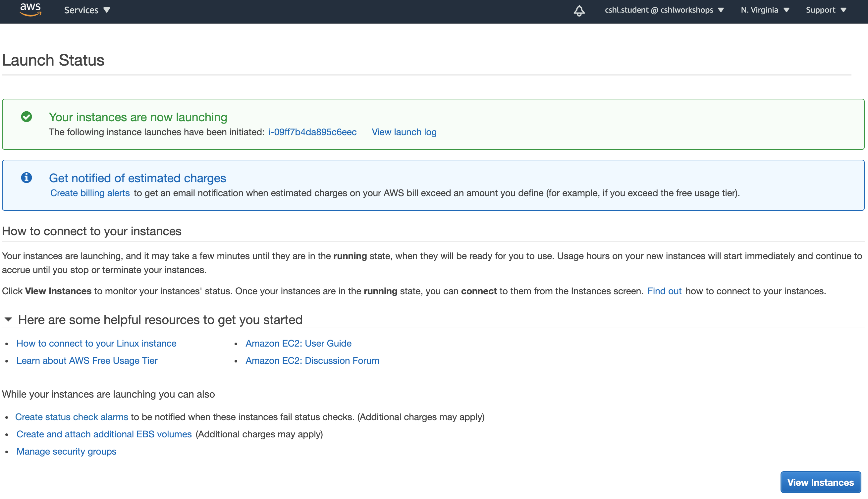868x499 pixels.
Task: Click Manage security groups link
Action: (66, 451)
